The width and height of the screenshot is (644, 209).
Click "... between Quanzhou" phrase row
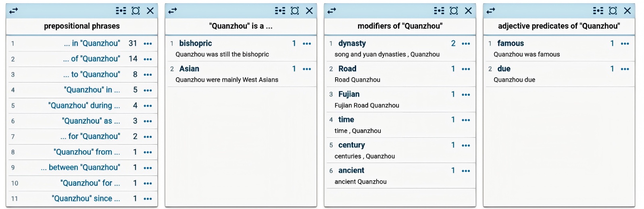pos(81,168)
